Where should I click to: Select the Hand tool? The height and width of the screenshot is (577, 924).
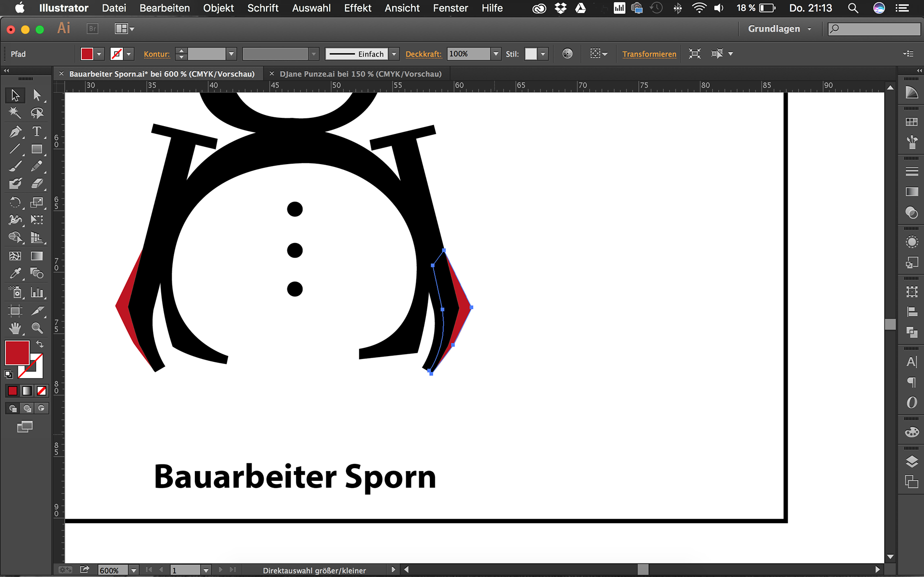pos(15,328)
